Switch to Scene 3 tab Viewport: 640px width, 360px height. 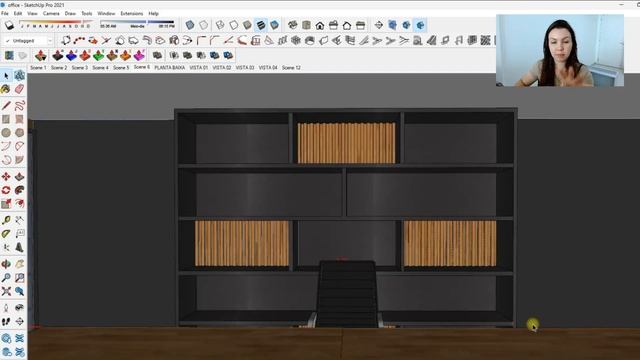coord(80,68)
